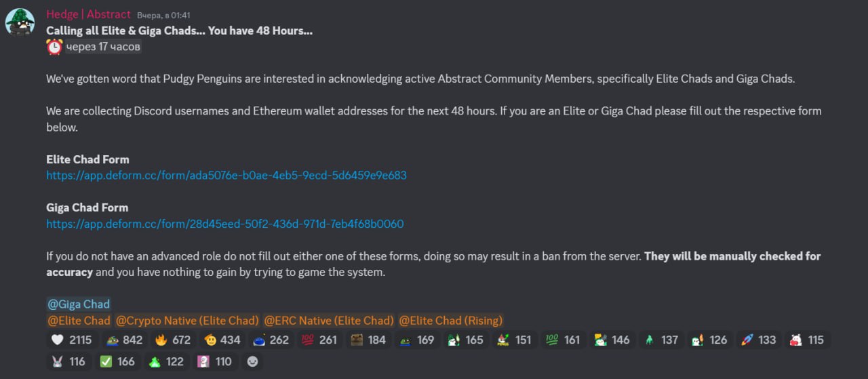Click the red 100 reaction showing 261

pos(319,340)
